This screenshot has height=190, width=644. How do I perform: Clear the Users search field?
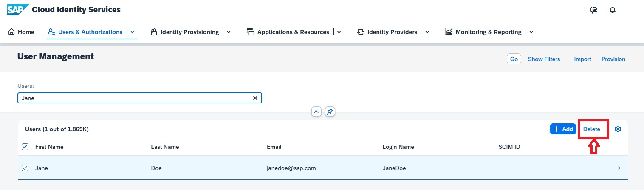[255, 98]
